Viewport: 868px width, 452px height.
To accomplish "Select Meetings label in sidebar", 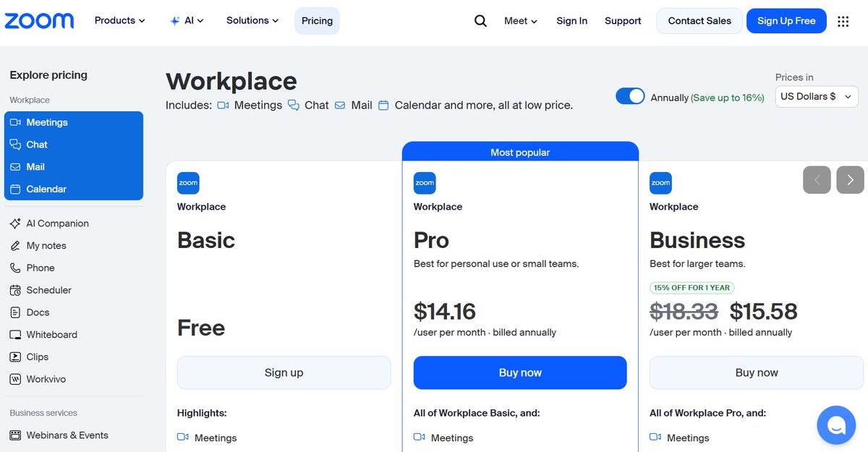I will (x=47, y=123).
